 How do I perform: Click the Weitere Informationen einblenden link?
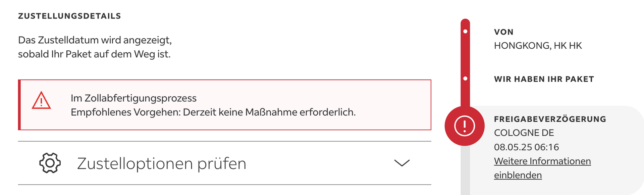click(x=542, y=161)
